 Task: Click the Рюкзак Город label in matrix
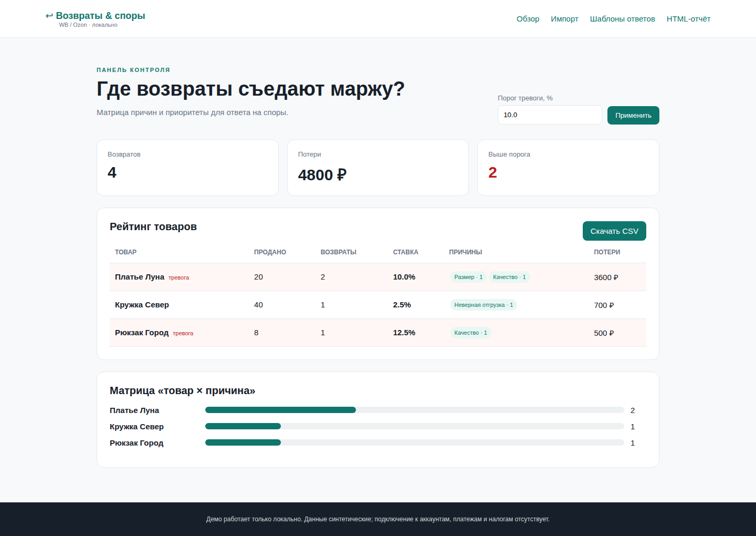(136, 443)
